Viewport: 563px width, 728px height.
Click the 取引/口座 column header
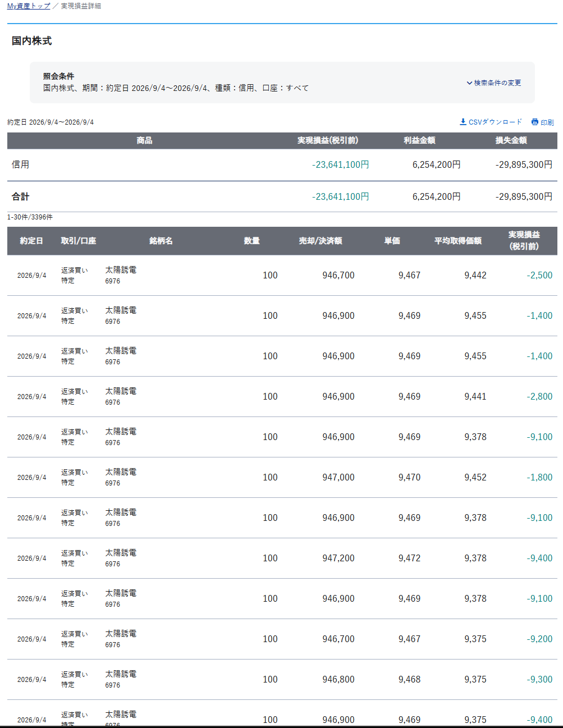[x=79, y=241]
